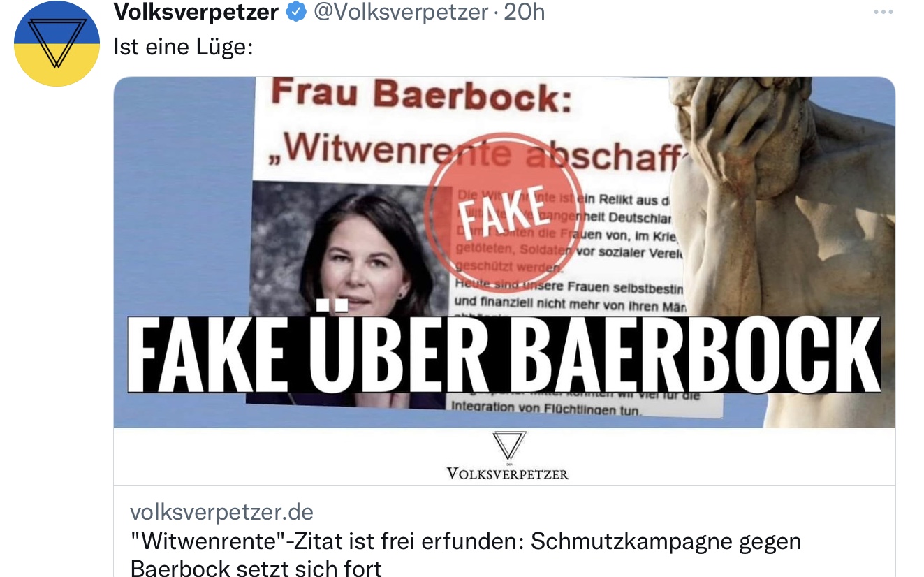Click the tweet text "Ist eine Lüge:"

[x=182, y=47]
